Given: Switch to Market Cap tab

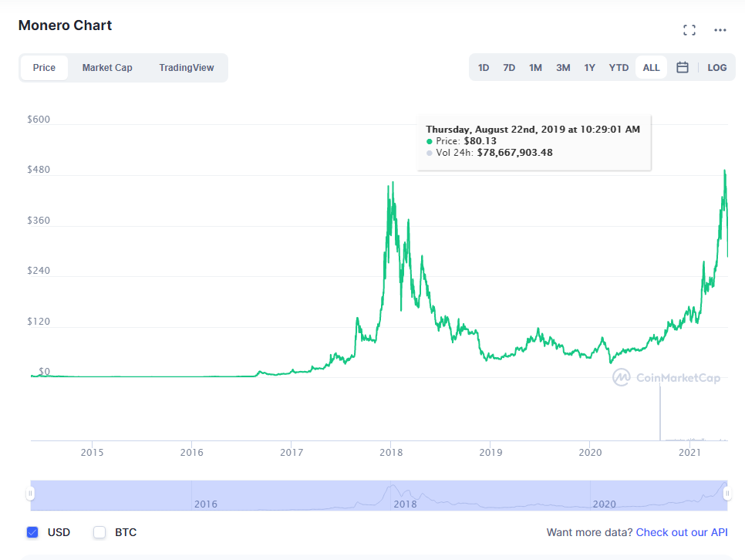Looking at the screenshot, I should coord(107,67).
